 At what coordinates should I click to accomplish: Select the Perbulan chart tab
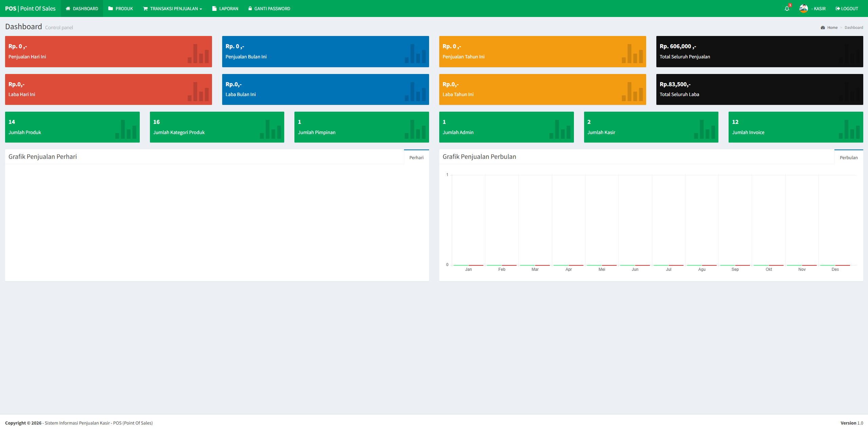point(848,157)
